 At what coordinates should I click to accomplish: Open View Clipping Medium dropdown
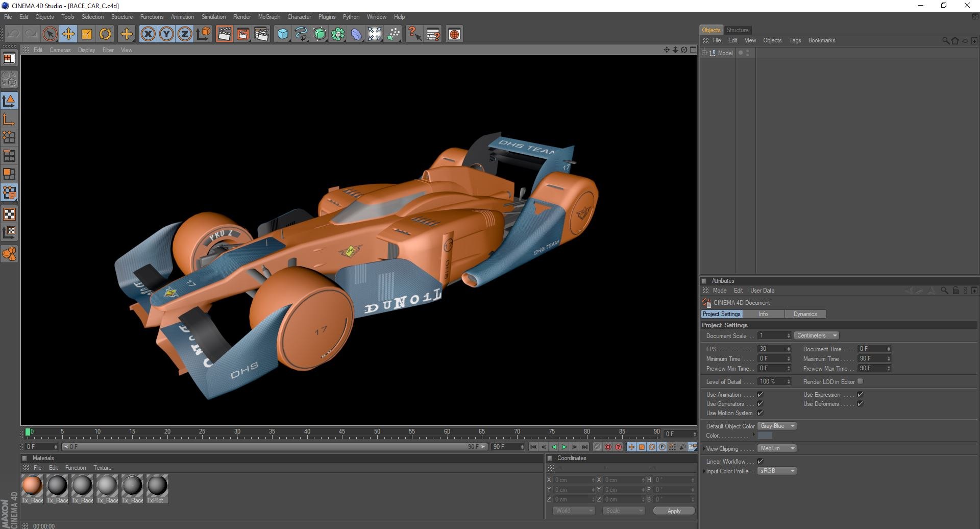(777, 448)
